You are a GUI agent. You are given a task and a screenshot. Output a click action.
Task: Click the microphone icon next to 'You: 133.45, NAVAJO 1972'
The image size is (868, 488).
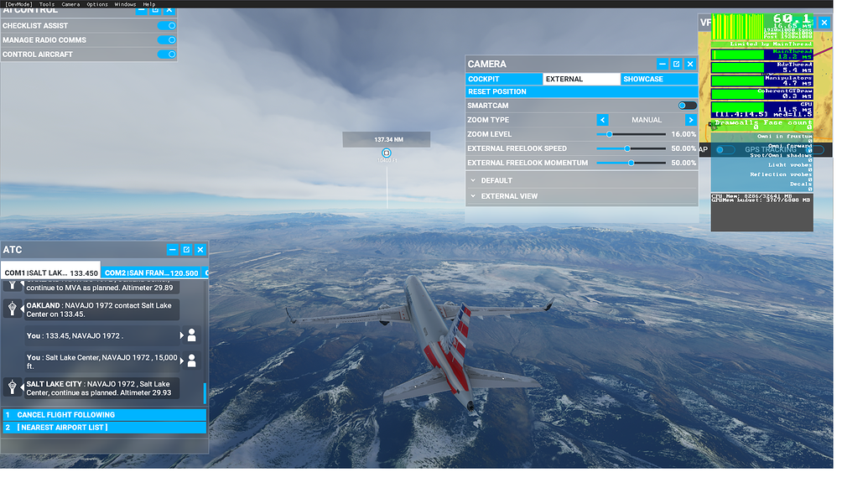192,335
